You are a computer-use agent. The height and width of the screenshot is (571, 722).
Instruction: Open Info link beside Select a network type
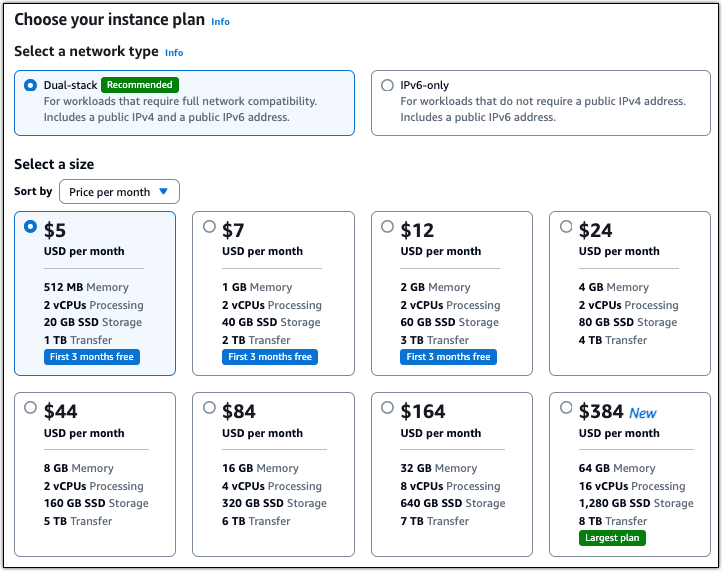click(174, 52)
